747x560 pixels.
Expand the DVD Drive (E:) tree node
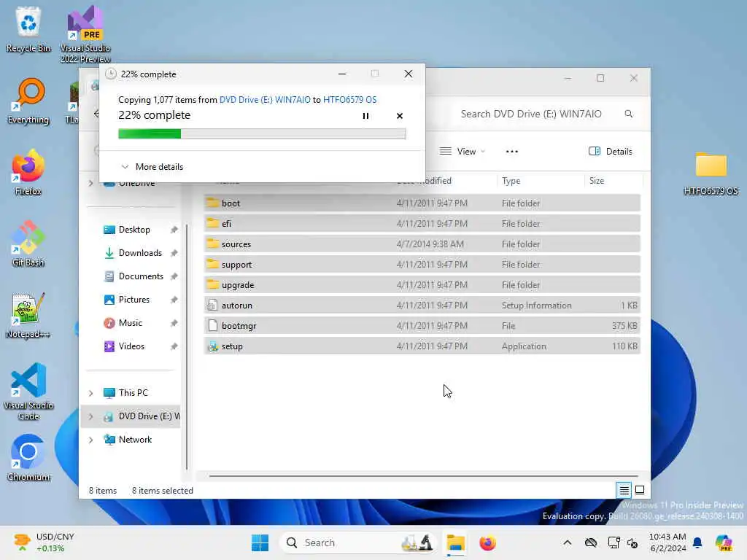click(x=90, y=416)
